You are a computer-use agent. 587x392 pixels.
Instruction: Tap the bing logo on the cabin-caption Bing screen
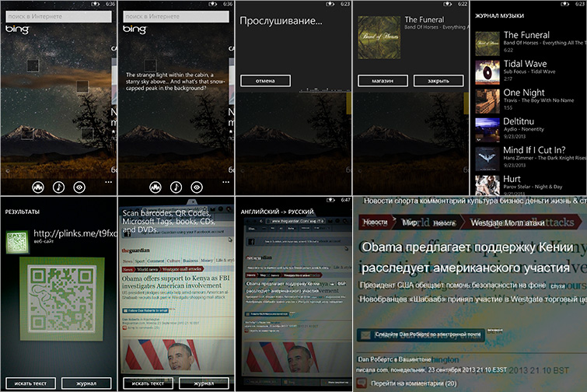pyautogui.click(x=135, y=30)
